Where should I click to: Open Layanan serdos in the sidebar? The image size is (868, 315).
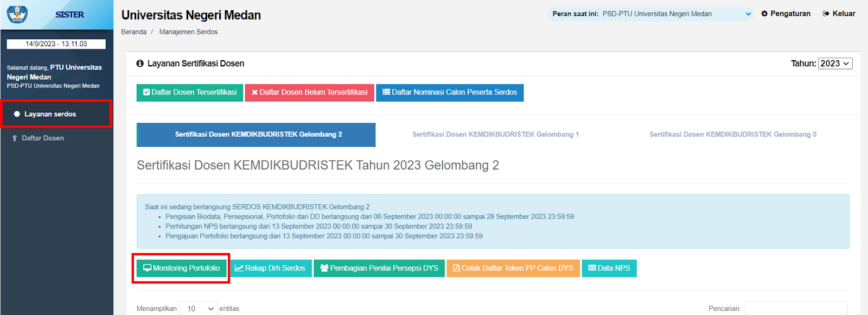tap(56, 114)
